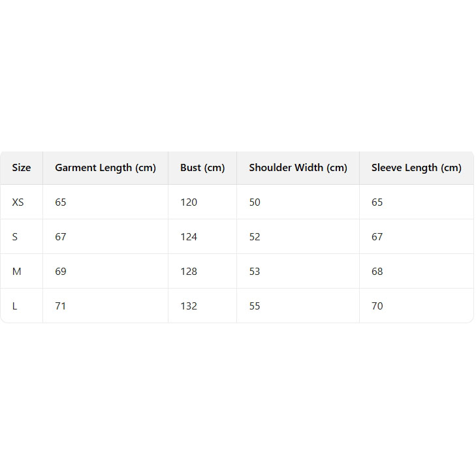Click the Shoulder Width (cm) header
Viewport: 476px width, 476px height.
[298, 168]
